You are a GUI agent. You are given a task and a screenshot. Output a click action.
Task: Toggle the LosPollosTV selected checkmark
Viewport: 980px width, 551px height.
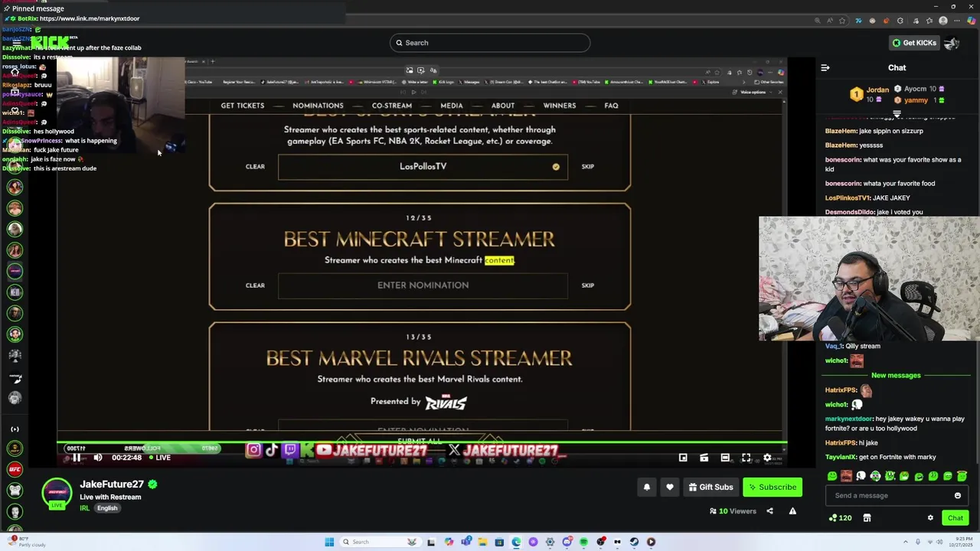(556, 166)
